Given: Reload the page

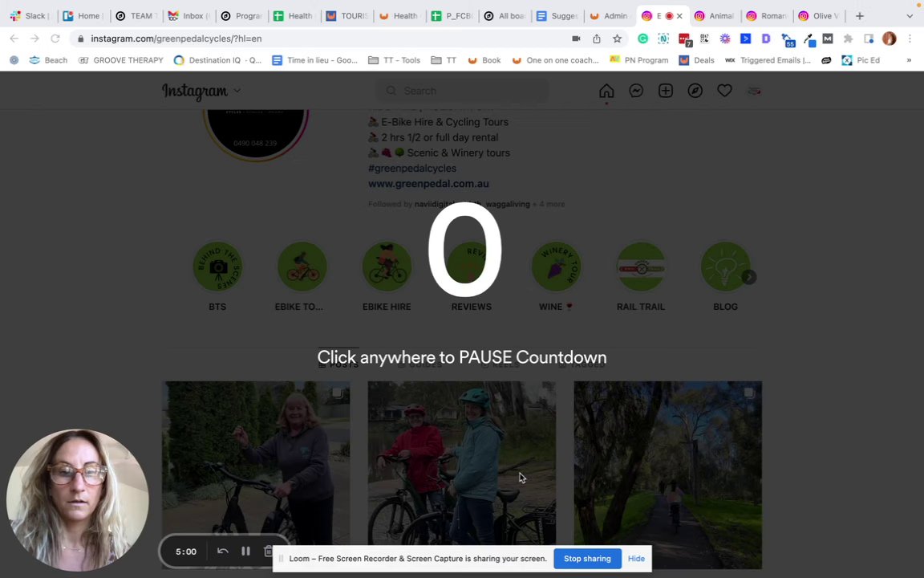Looking at the screenshot, I should 55,39.
